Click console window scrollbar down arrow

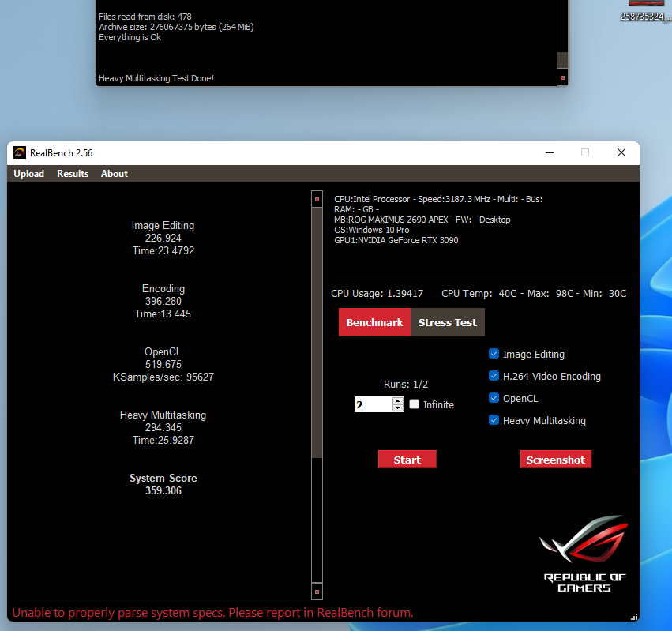click(x=562, y=77)
